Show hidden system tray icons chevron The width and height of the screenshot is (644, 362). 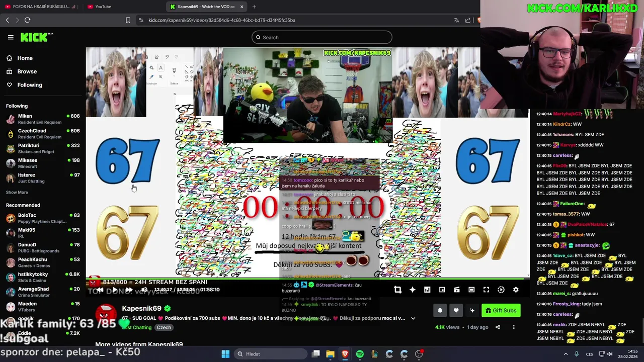[566, 354]
